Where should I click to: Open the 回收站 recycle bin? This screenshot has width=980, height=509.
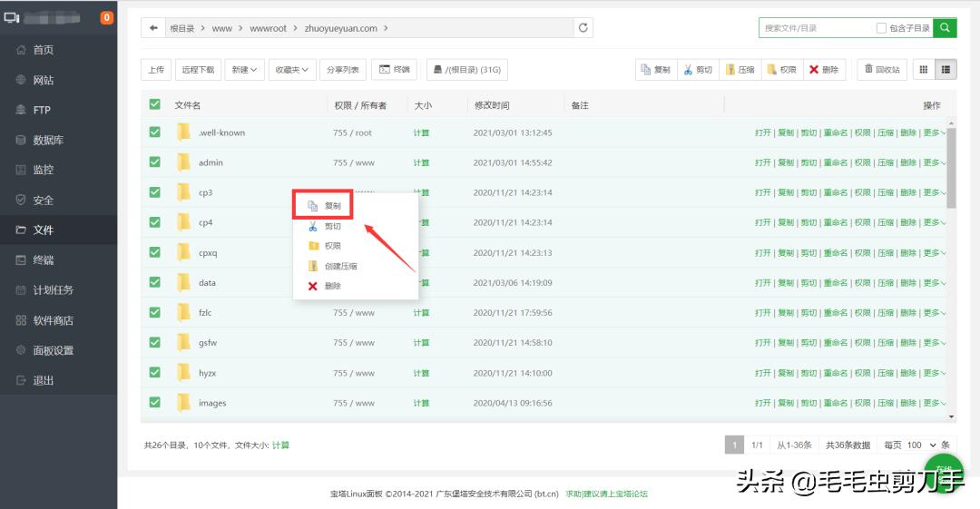(882, 69)
